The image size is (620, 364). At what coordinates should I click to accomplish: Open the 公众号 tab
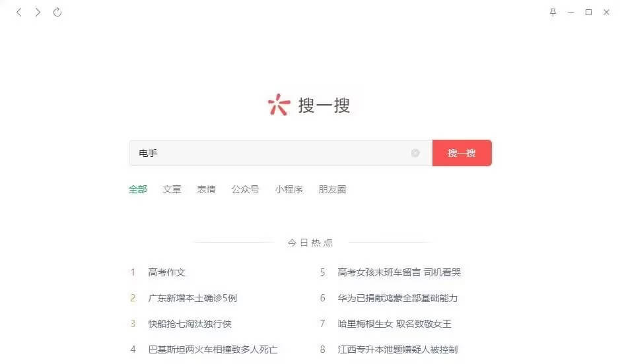pyautogui.click(x=245, y=189)
